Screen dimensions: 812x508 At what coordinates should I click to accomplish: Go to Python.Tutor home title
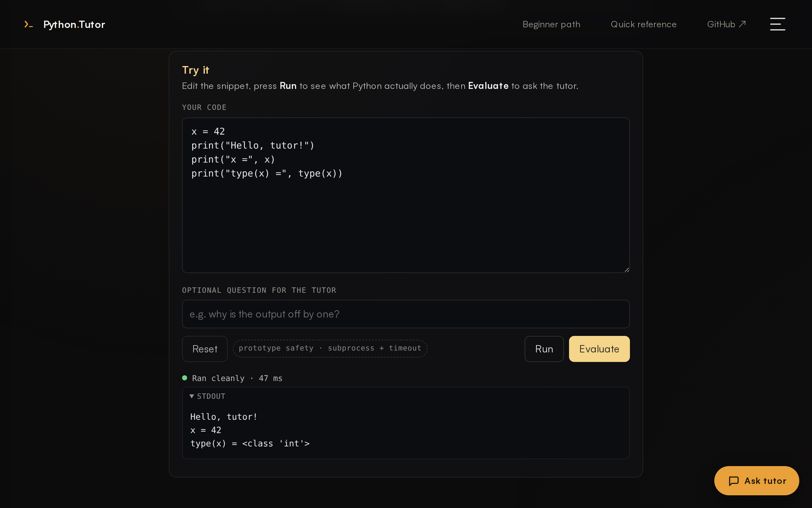point(74,24)
